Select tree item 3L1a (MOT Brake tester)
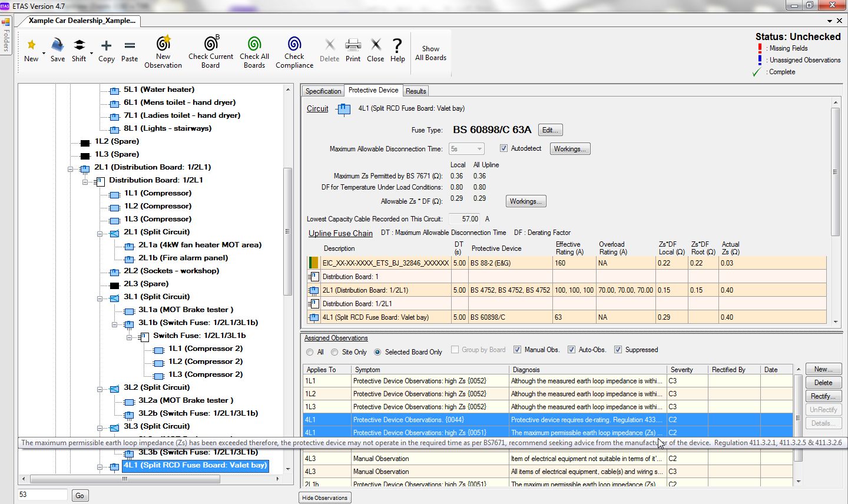This screenshot has width=848, height=504. [x=185, y=310]
